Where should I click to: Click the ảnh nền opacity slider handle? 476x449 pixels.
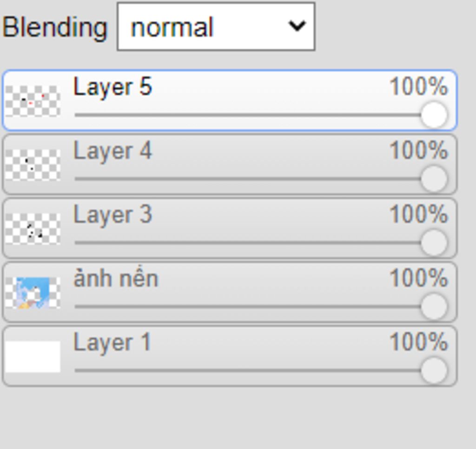pyautogui.click(x=434, y=307)
